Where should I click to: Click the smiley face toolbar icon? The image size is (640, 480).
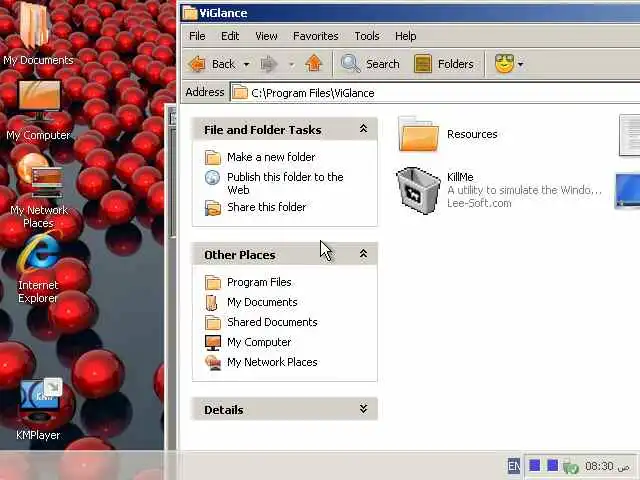[x=504, y=64]
